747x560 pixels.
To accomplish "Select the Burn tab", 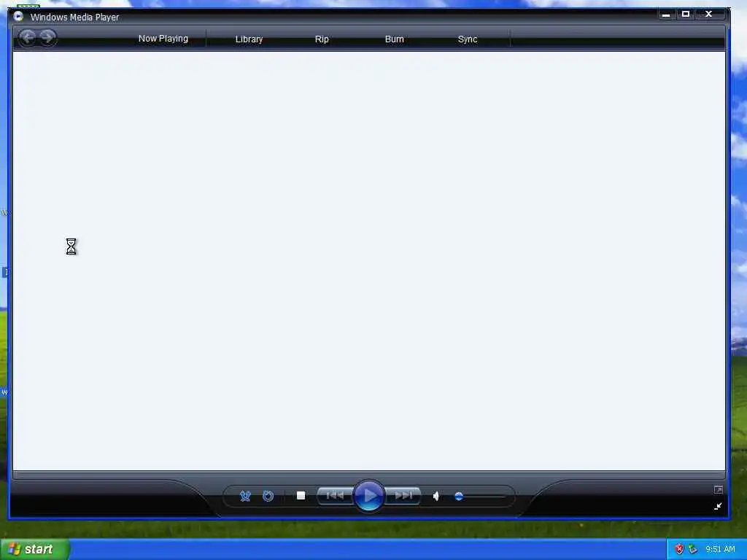I will click(394, 39).
